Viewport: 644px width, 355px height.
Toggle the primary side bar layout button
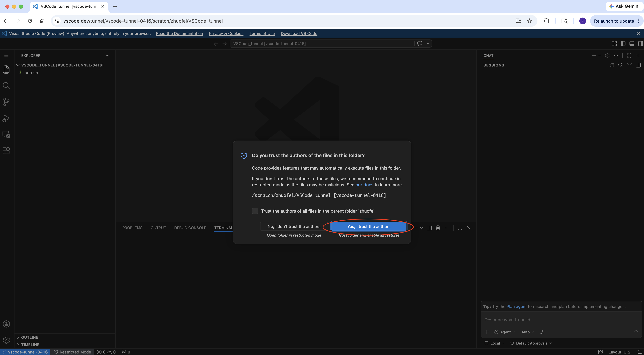pos(623,44)
